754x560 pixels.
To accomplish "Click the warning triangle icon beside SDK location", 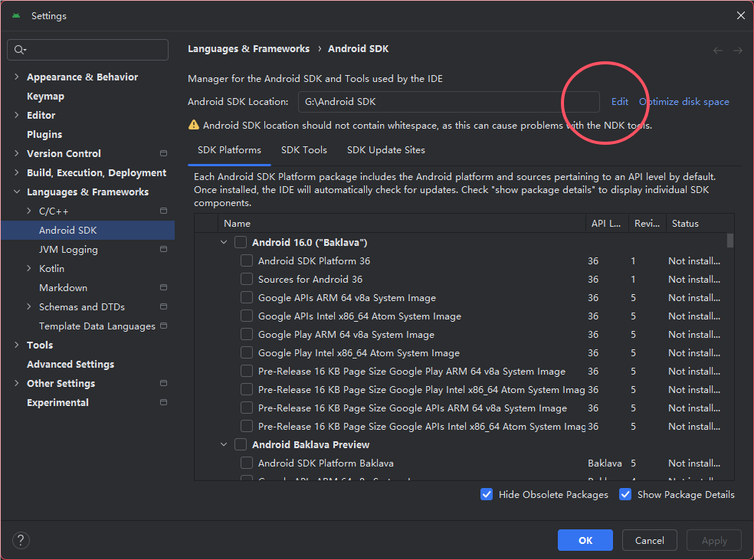I will pyautogui.click(x=194, y=125).
